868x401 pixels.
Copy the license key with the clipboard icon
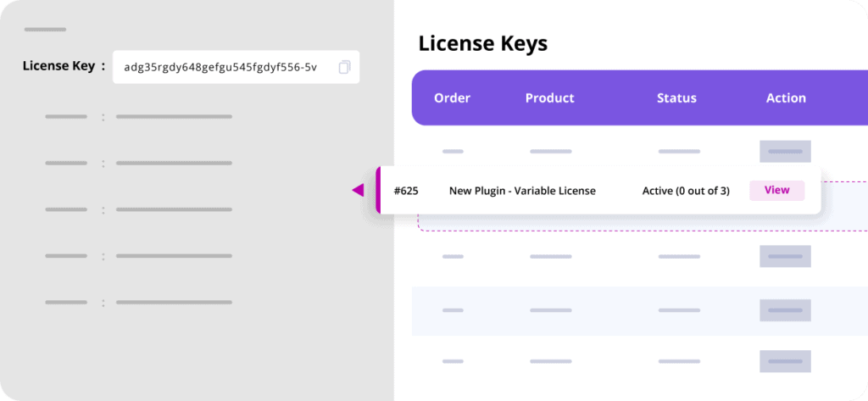[x=344, y=67]
